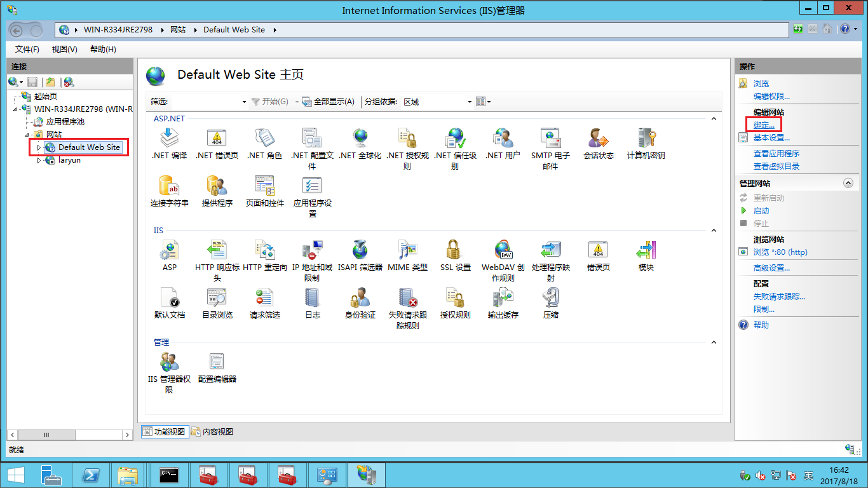Open the 日志 feature icon
This screenshot has width=868, height=488.
pyautogui.click(x=312, y=298)
